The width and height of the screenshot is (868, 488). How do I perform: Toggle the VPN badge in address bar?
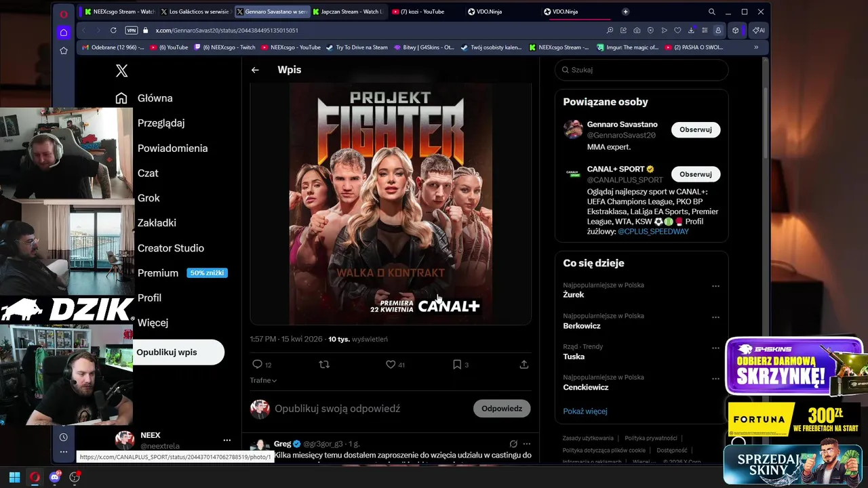tap(131, 30)
